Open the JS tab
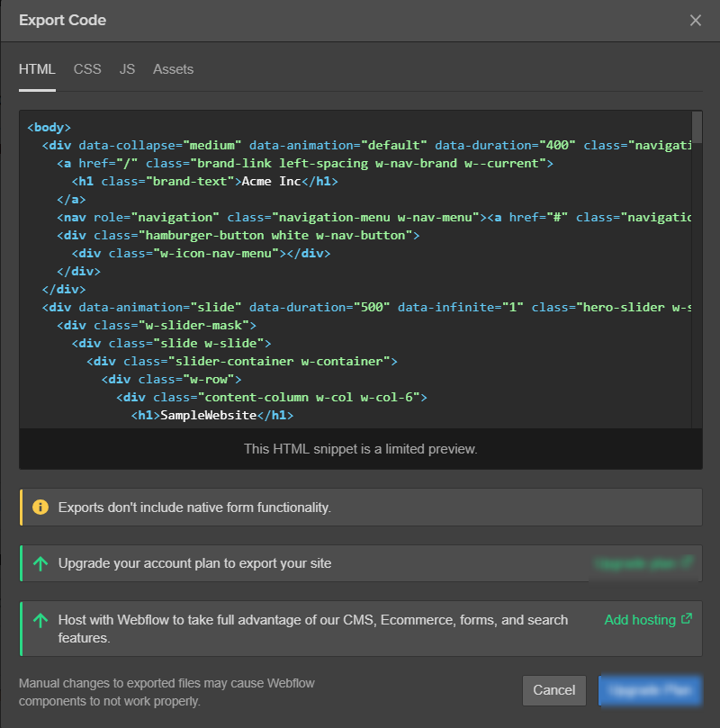Screen dimensions: 720x728 click(127, 69)
